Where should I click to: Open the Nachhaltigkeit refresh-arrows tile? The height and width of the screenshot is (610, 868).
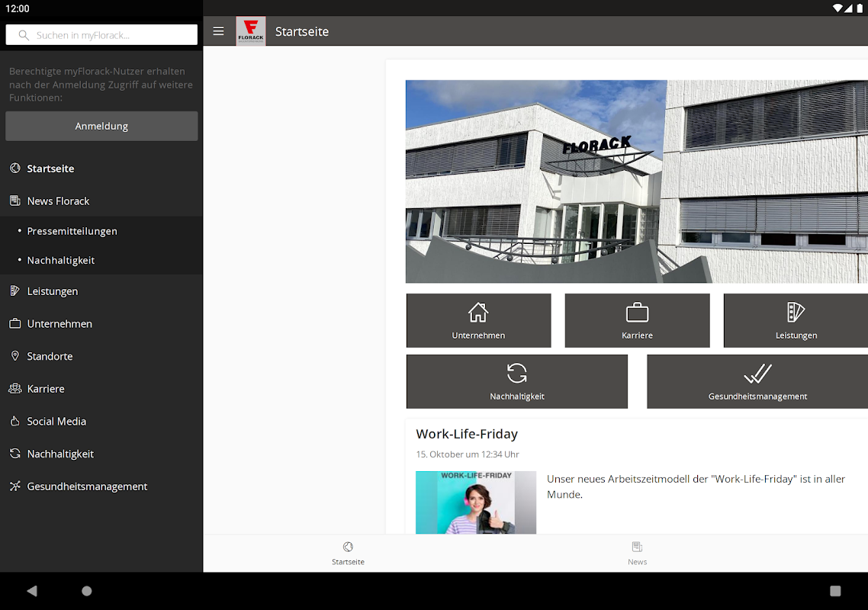517,381
